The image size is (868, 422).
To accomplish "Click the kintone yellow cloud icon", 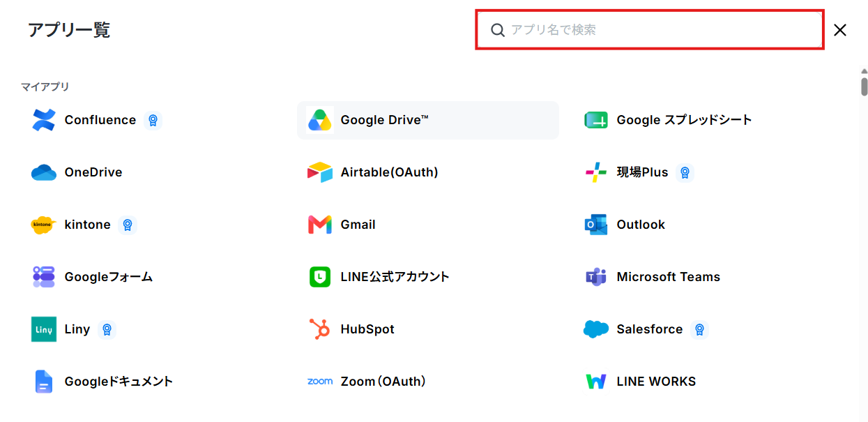I will (44, 225).
